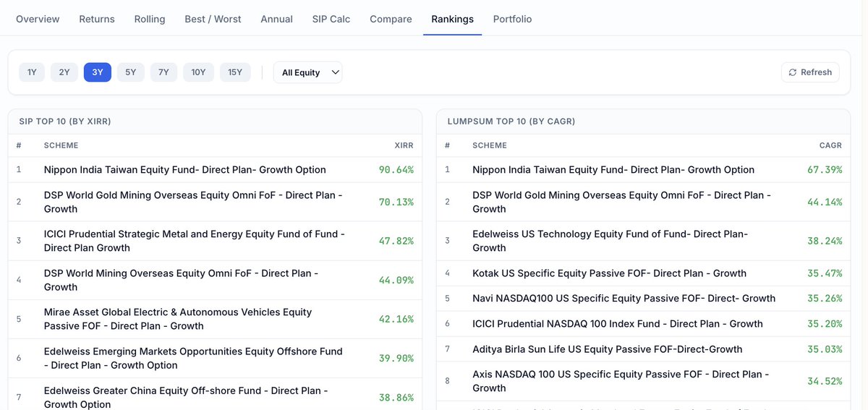Click the 47.82% XIRR value

pyautogui.click(x=396, y=242)
